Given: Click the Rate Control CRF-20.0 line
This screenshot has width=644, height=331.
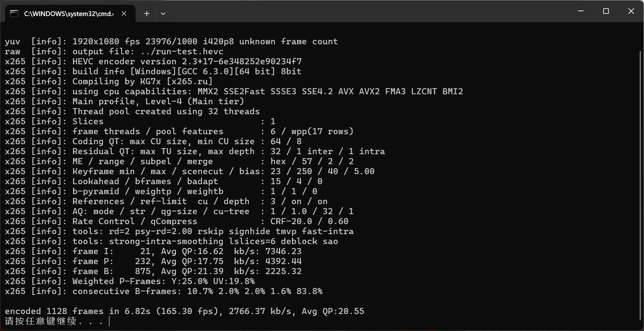Looking at the screenshot, I should [177, 221].
